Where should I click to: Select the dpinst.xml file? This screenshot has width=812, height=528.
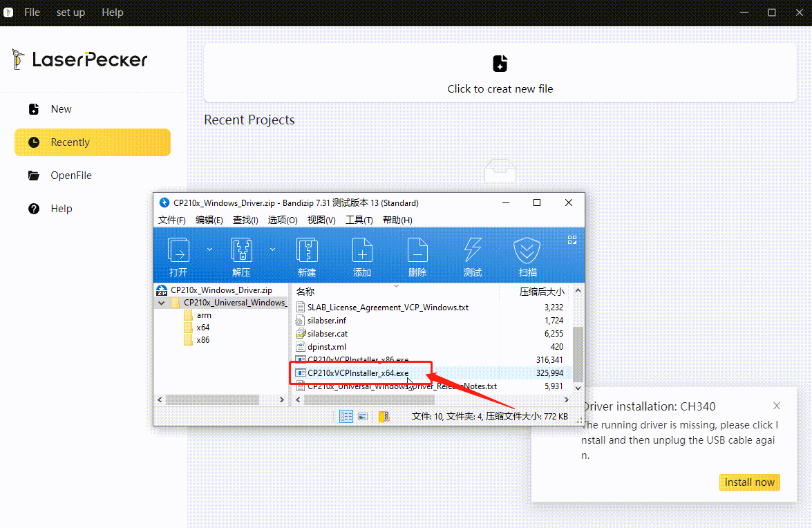[x=327, y=347]
